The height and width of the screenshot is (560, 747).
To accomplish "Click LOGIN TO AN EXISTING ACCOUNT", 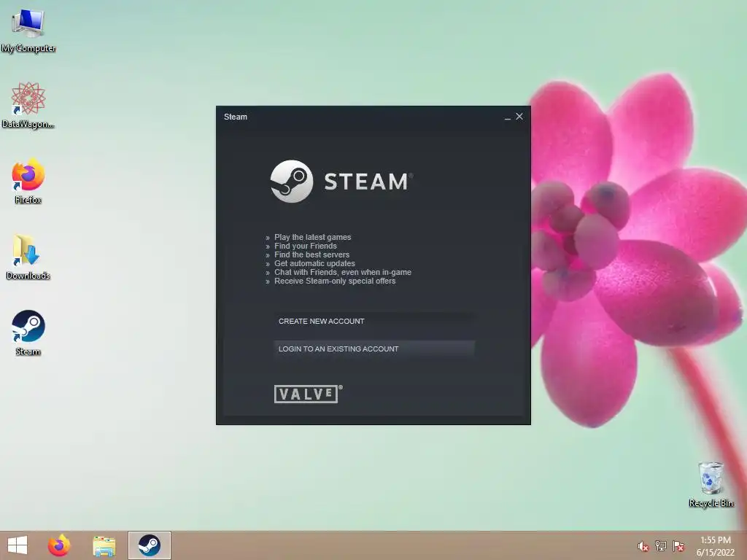I will pyautogui.click(x=374, y=349).
